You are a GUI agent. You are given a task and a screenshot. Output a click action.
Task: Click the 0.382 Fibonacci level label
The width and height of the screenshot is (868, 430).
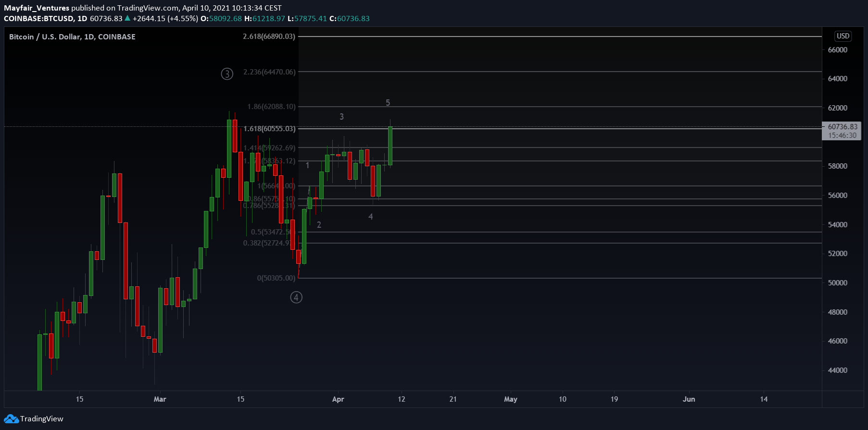(x=266, y=243)
